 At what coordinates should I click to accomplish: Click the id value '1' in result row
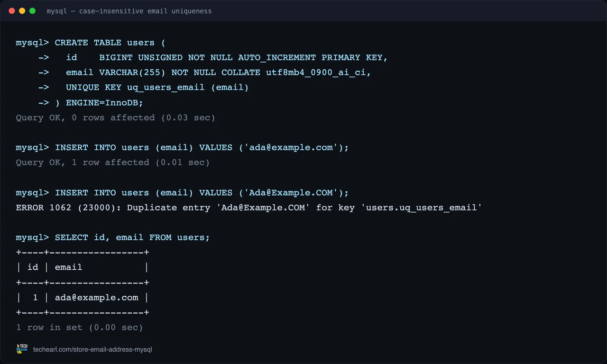[x=35, y=298]
